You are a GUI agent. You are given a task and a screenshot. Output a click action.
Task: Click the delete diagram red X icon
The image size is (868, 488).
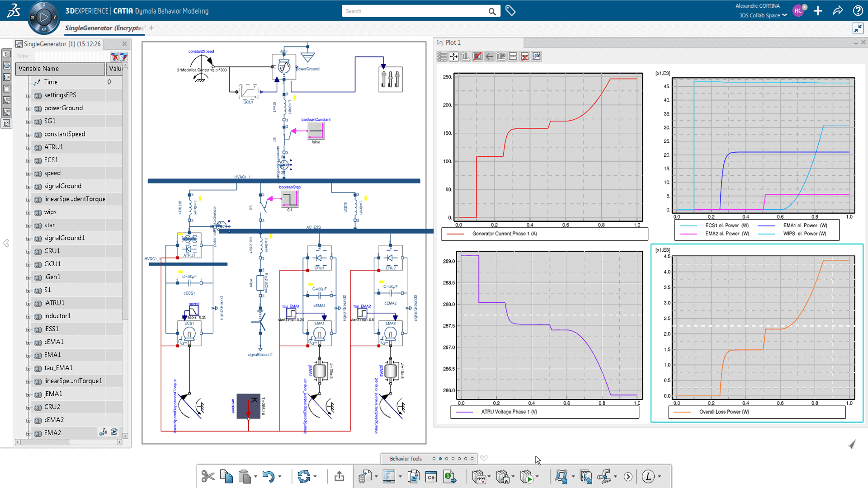click(x=524, y=56)
